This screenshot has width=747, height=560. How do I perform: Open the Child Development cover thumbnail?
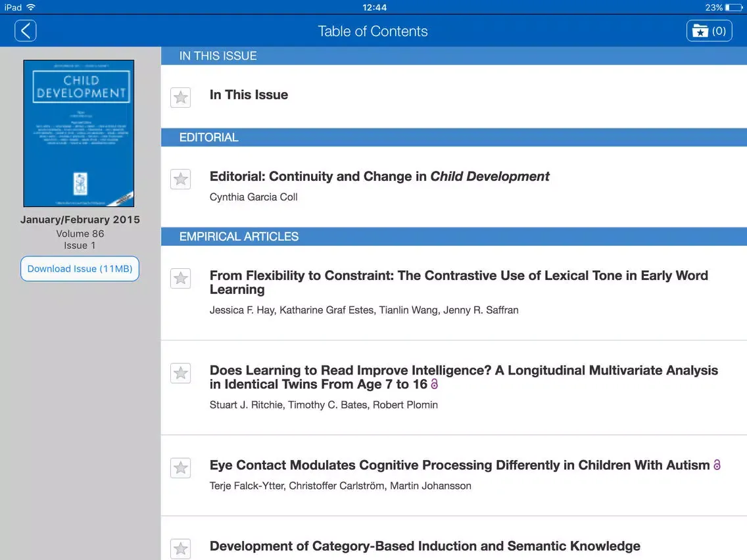pos(79,133)
